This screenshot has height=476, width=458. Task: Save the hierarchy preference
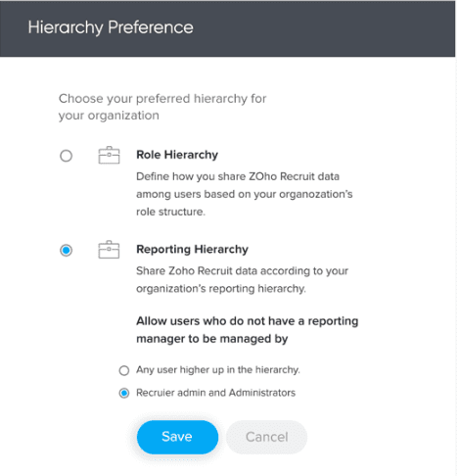pyautogui.click(x=177, y=437)
